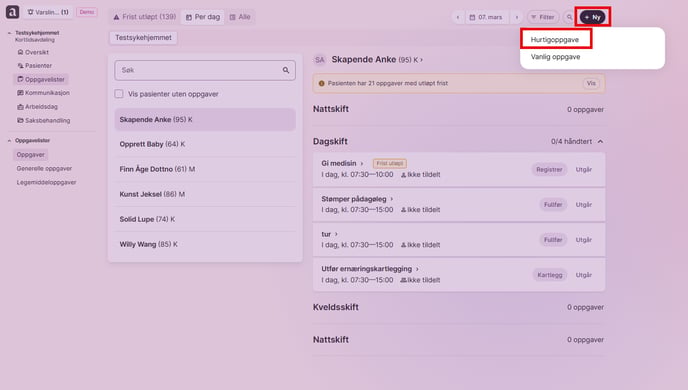Screen dimensions: 688x390
Task: Collapse the Oppgavelister subsection header
Action: [29, 140]
